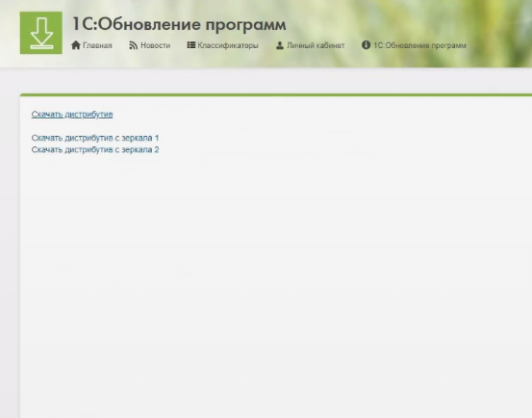Screen dimensions: 532x418
Task: Open Личный кабинет from navigation
Action: point(316,45)
